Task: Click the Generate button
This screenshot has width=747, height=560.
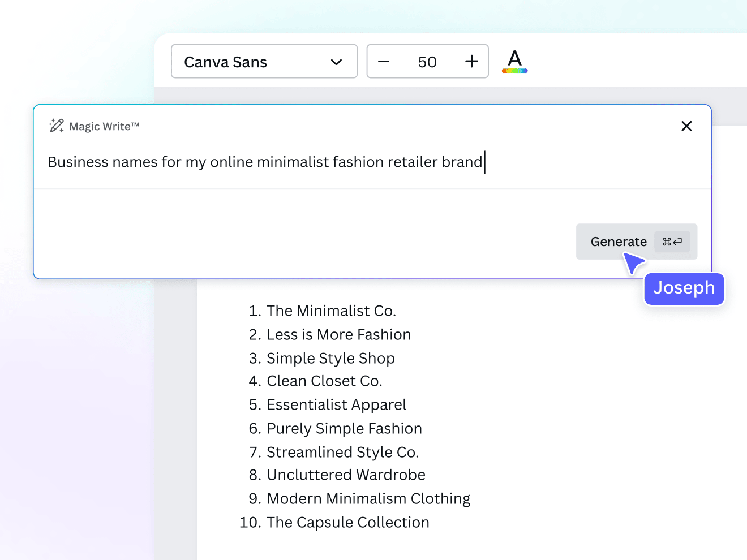Action: click(619, 242)
